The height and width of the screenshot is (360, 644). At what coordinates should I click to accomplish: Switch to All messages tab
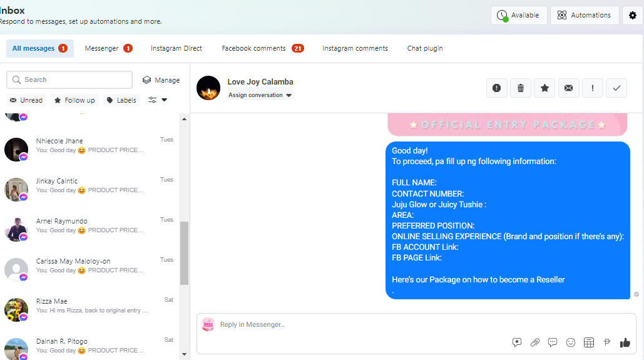40,48
